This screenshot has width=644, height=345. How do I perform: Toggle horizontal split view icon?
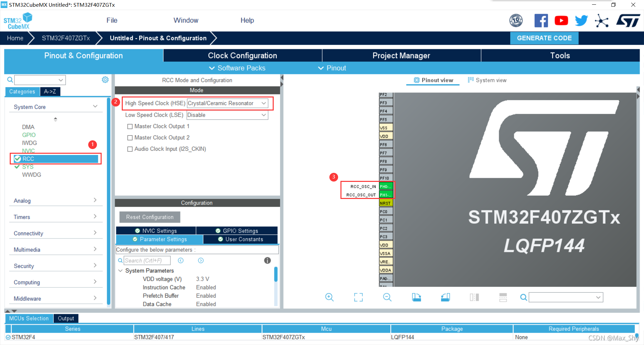pos(503,297)
